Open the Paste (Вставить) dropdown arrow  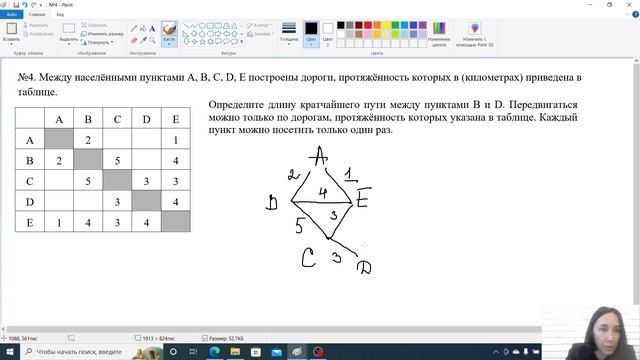pyautogui.click(x=11, y=44)
